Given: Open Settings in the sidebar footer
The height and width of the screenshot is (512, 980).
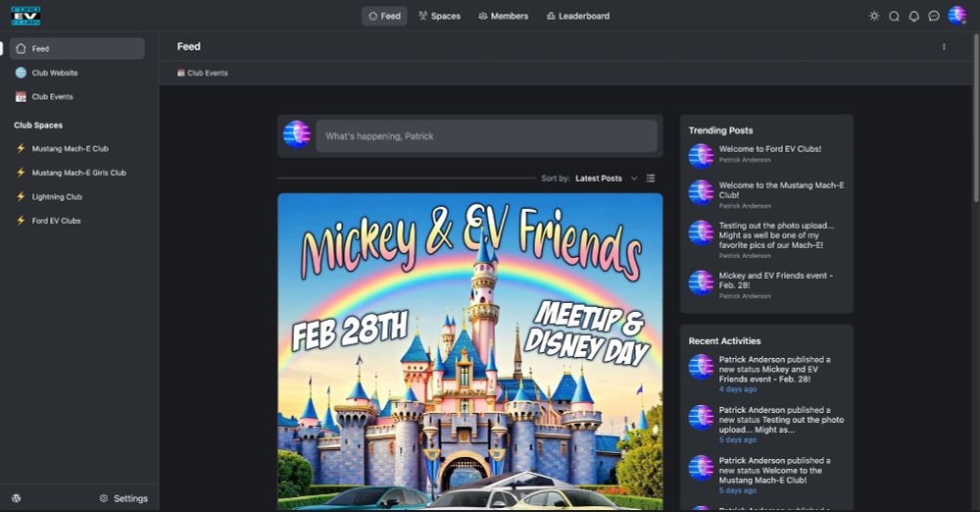Looking at the screenshot, I should [x=123, y=498].
